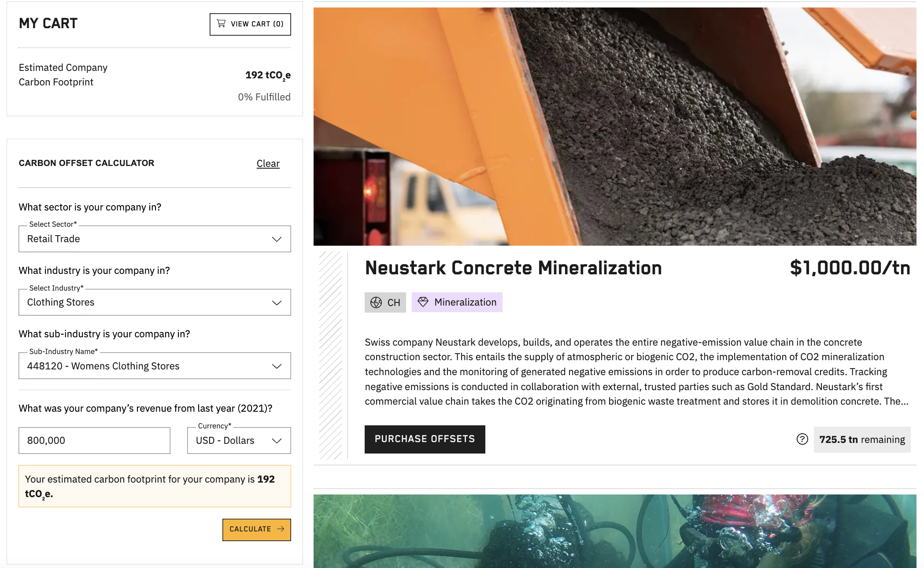Open the Neustark Concrete Mineralization title
This screenshot has height=568, width=924.
point(513,268)
